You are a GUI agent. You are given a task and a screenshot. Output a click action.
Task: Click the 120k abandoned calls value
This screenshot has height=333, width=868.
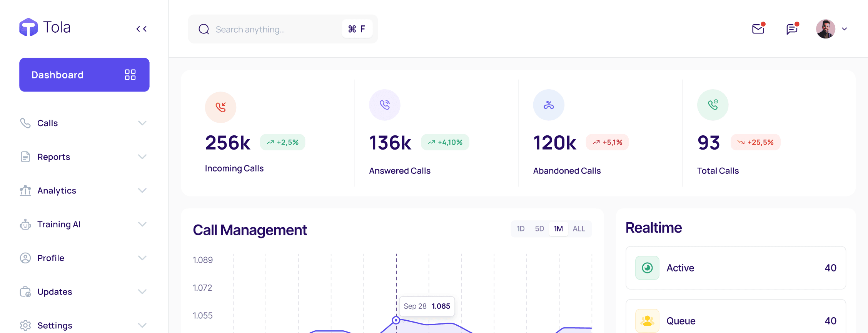(555, 143)
